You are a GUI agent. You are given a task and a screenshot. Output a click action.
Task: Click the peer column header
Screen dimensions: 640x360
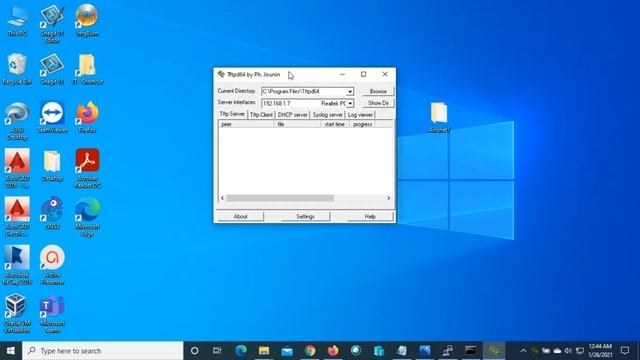point(247,124)
